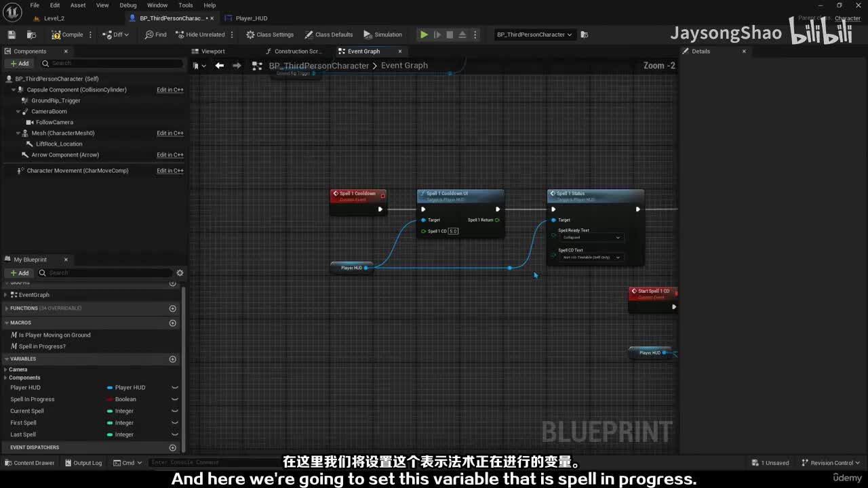Open the play options dots menu

[475, 35]
